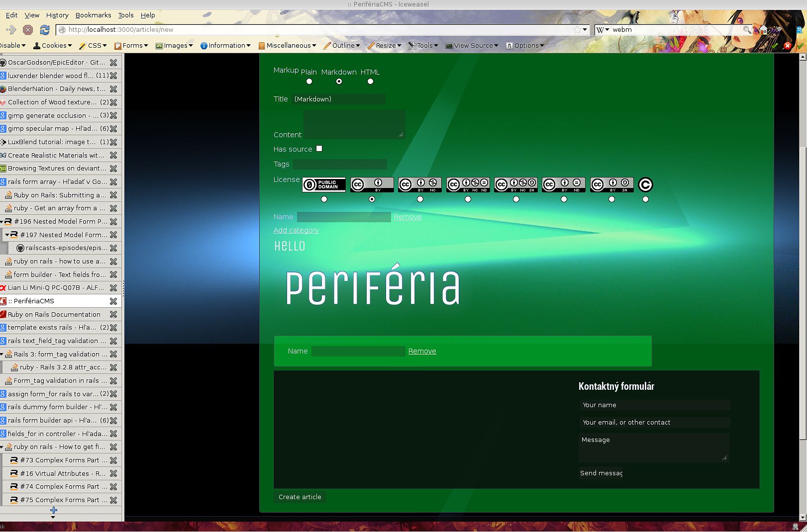Image resolution: width=807 pixels, height=532 pixels.
Task: Click the Your name contact field
Action: tap(654, 405)
